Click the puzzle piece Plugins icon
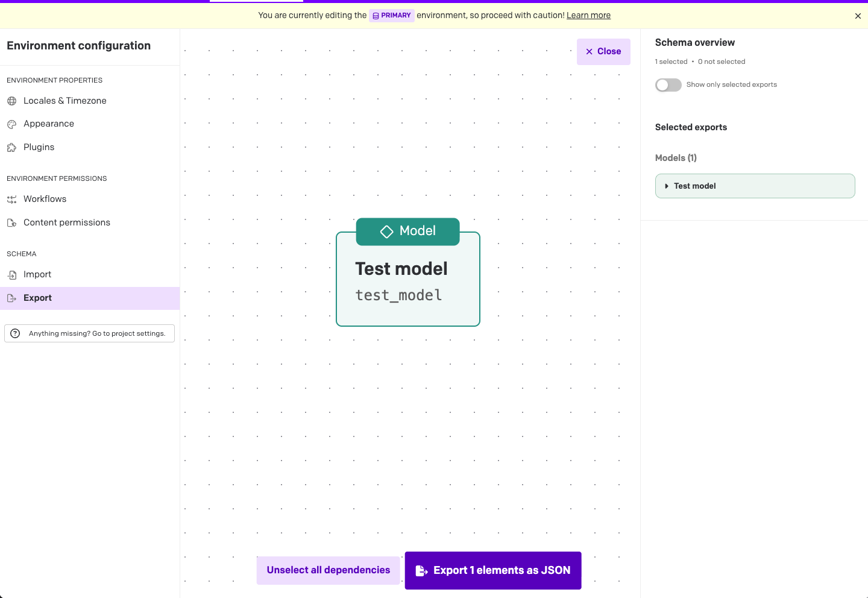This screenshot has height=598, width=868. coord(11,147)
